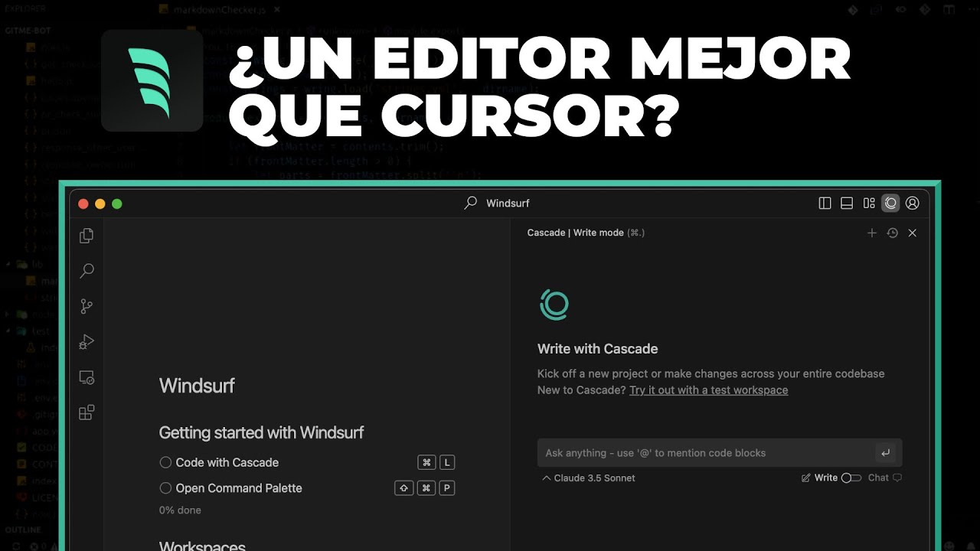Collapse the CITME-BOT root in background Explorer
The height and width of the screenshot is (551, 980).
28,31
